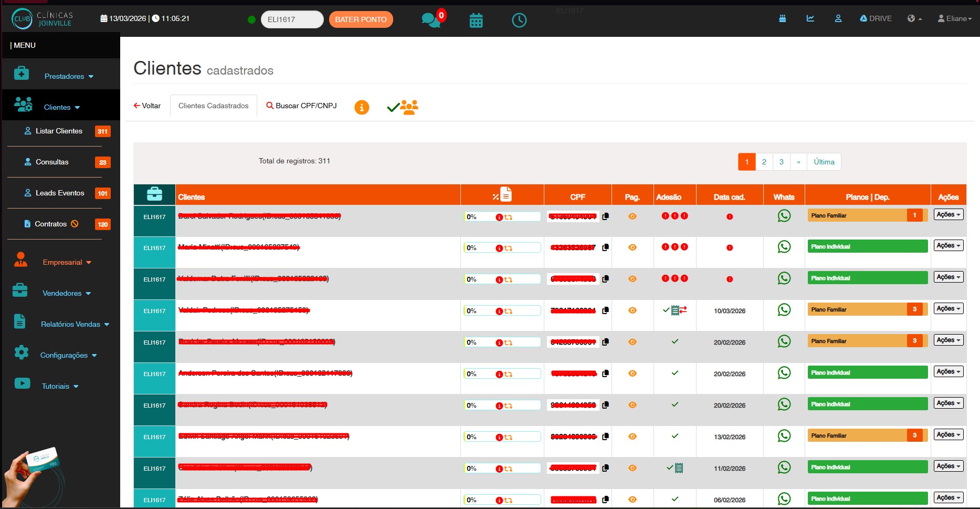The image size is (980, 509).
Task: Open the calendar icon in top bar
Action: coord(476,20)
